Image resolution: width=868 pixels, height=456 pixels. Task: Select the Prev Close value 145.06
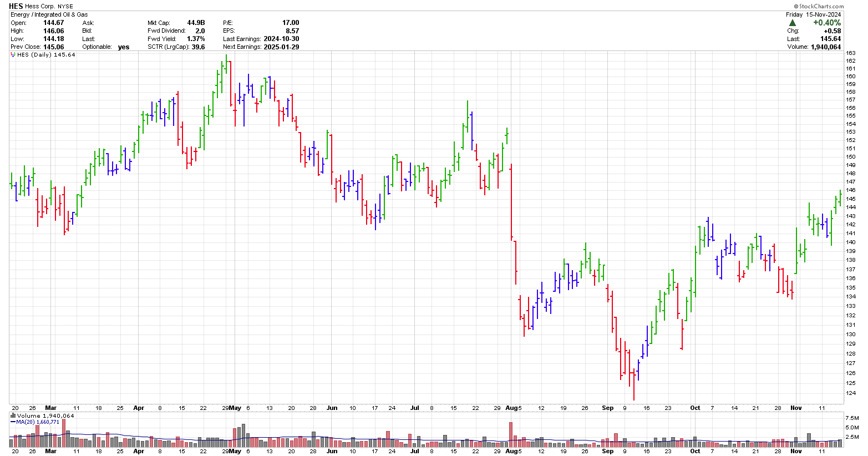(x=54, y=47)
